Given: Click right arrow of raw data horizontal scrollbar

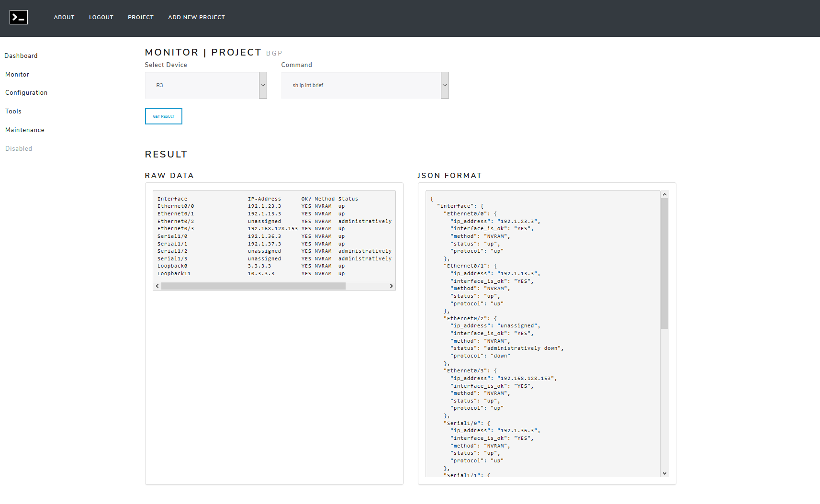Looking at the screenshot, I should click(392, 286).
